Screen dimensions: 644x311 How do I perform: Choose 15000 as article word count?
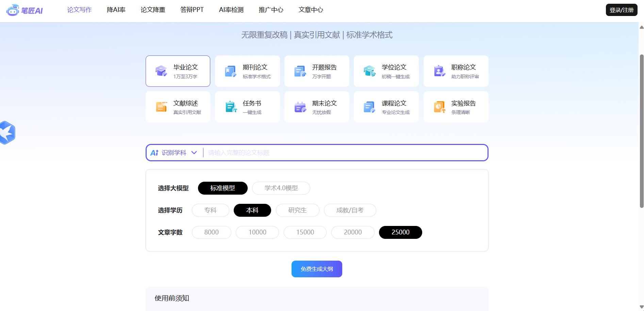pyautogui.click(x=305, y=232)
